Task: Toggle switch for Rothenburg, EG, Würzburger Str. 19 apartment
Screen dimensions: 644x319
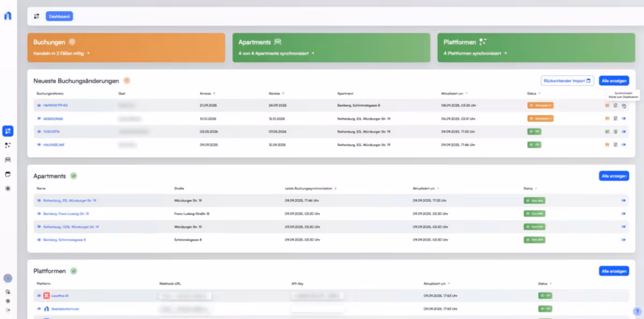Action: [624, 201]
